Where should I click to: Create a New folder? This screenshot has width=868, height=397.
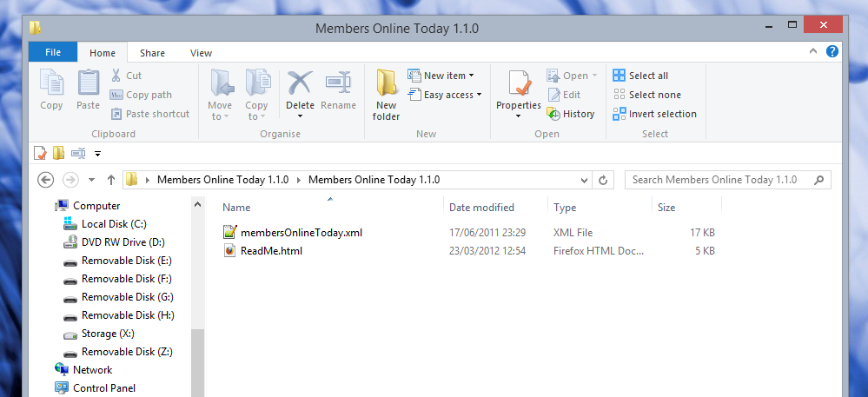coord(387,94)
